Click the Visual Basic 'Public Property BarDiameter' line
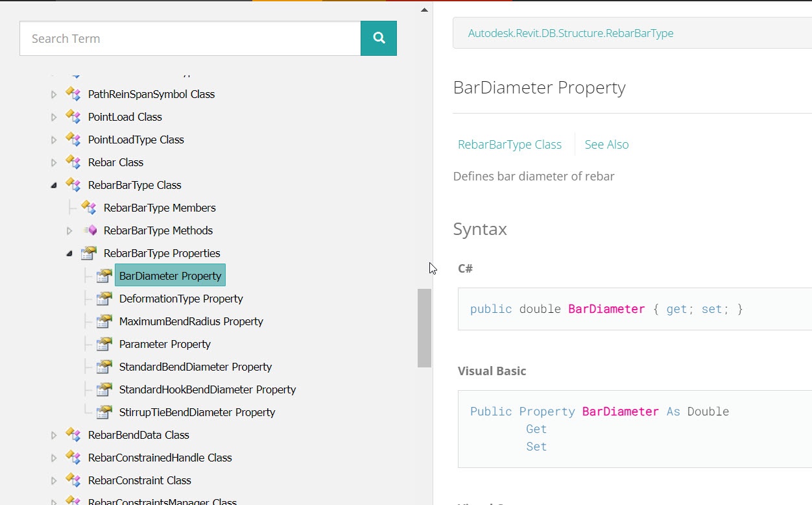The width and height of the screenshot is (812, 505). pos(599,412)
